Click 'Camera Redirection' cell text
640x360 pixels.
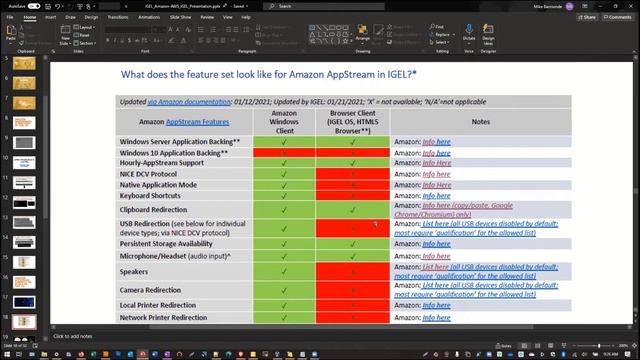click(150, 290)
